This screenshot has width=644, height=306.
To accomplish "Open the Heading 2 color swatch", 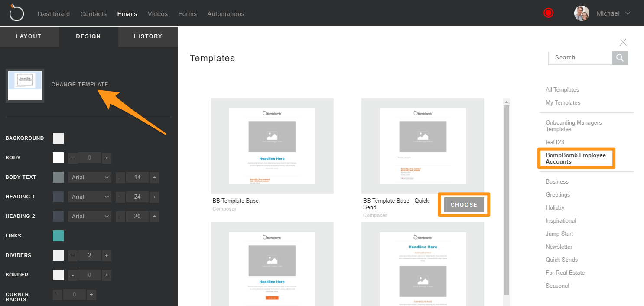I will [58, 216].
